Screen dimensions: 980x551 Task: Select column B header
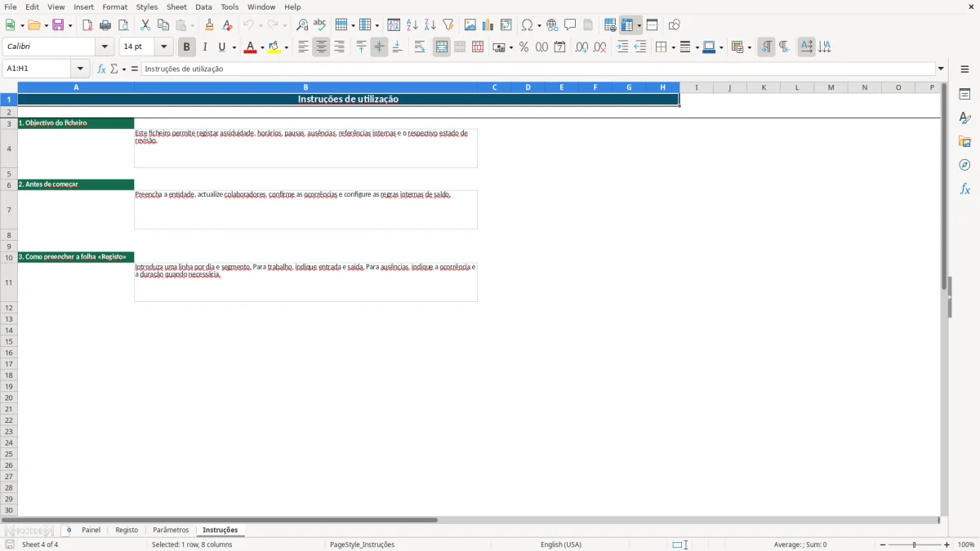(x=305, y=87)
